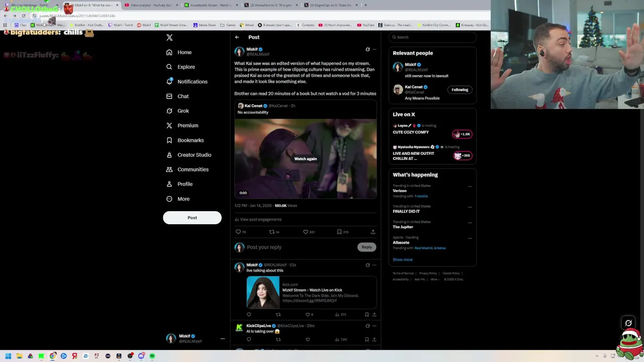Image resolution: width=644 pixels, height=362 pixels.
Task: Open more options for FINALLY DID IT trend
Action: click(x=470, y=207)
